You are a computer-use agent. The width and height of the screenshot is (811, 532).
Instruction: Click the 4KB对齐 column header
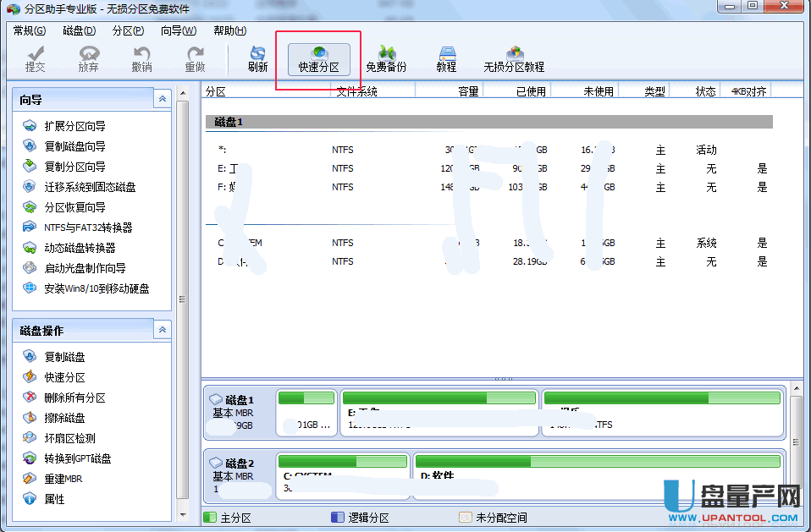pos(746,91)
